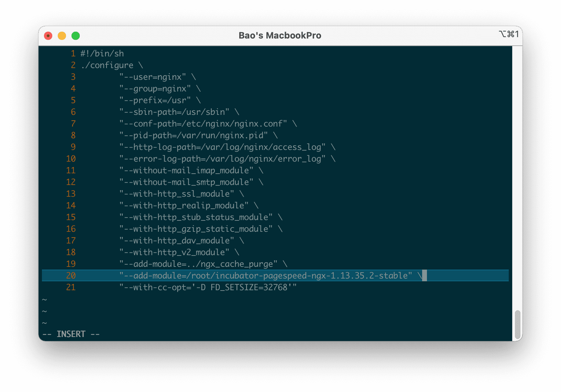This screenshot has width=561, height=392.
Task: Click the --pid-path=/var/run/nginx.pid option
Action: click(194, 135)
